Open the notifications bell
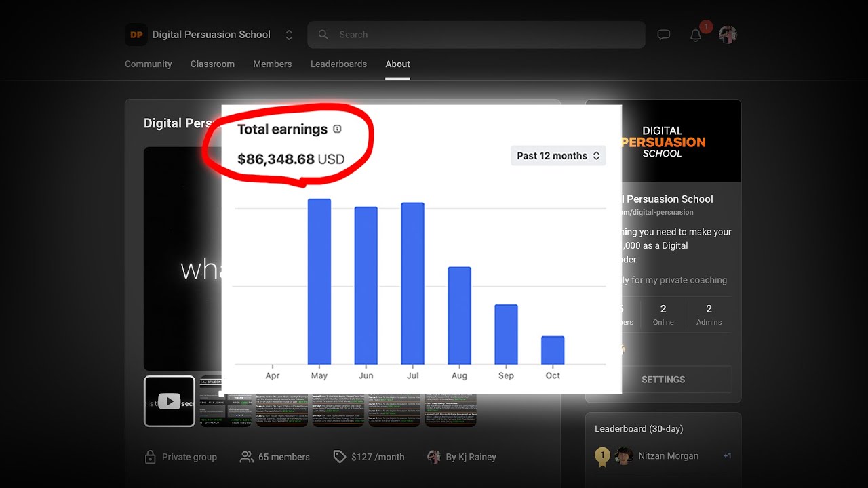The width and height of the screenshot is (868, 488). pyautogui.click(x=696, y=35)
